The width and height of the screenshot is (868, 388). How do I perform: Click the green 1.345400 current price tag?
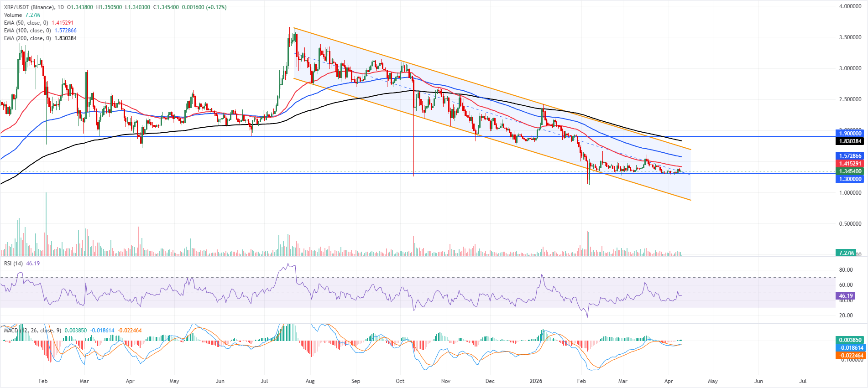tap(850, 171)
